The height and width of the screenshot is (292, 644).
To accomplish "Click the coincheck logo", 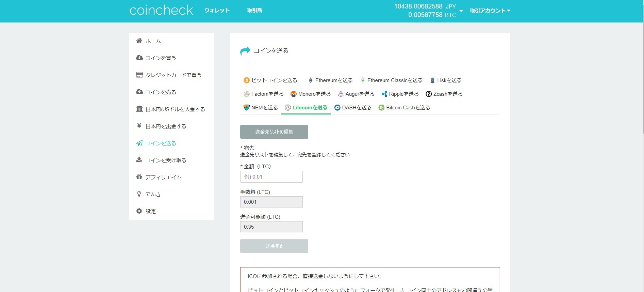I will pyautogui.click(x=161, y=10).
